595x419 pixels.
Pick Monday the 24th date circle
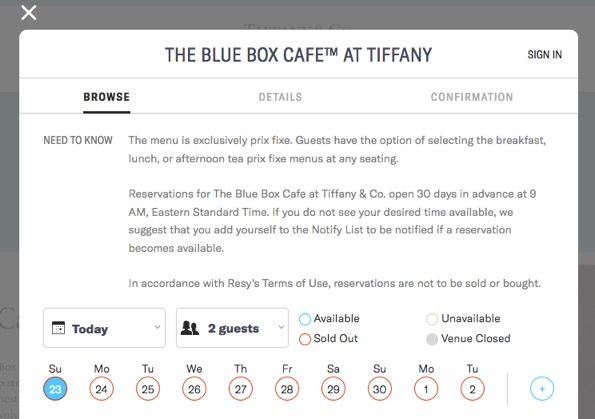(x=101, y=389)
